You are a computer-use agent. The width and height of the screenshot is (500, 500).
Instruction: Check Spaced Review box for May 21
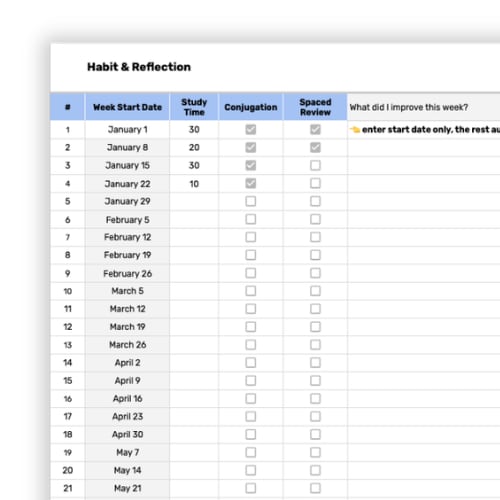(x=315, y=488)
